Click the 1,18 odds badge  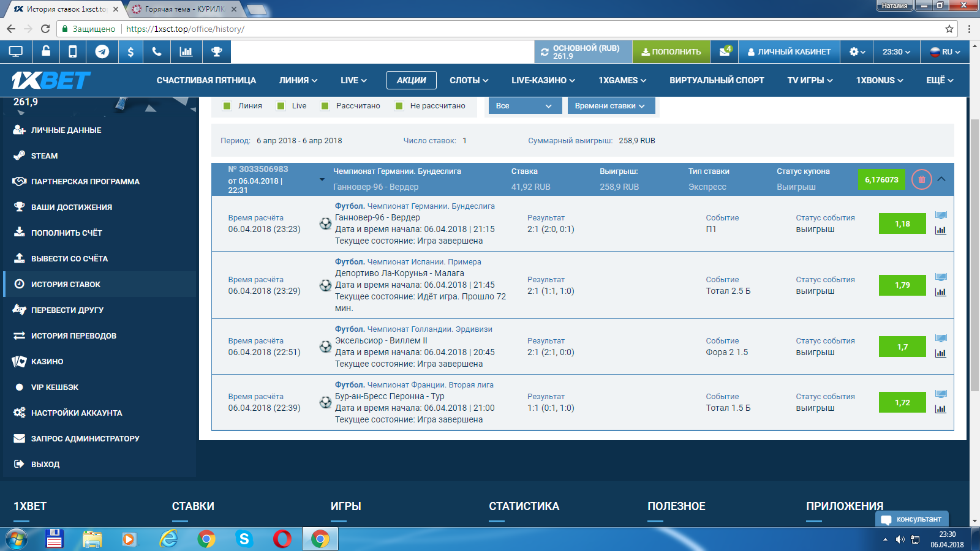902,223
